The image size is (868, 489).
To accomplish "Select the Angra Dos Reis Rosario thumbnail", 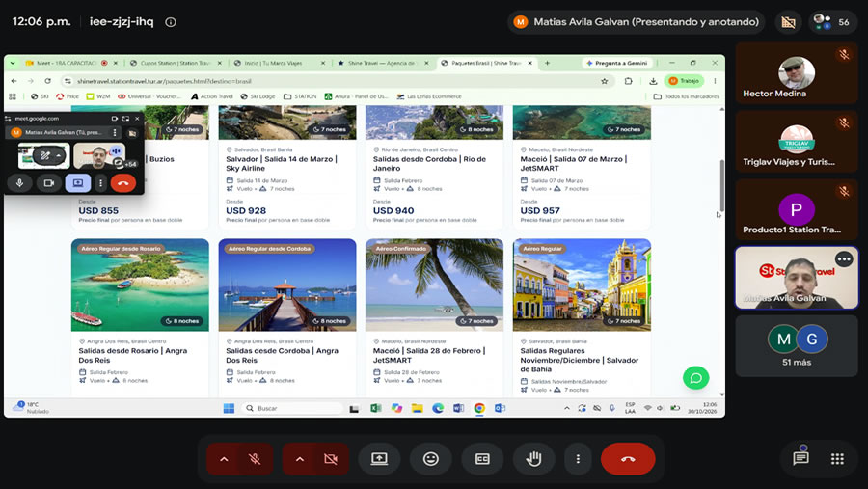I will pyautogui.click(x=140, y=285).
